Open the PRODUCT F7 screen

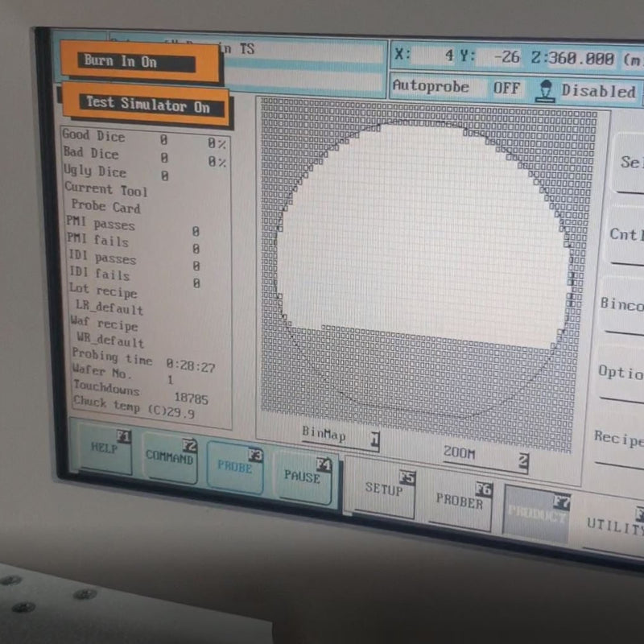(536, 510)
